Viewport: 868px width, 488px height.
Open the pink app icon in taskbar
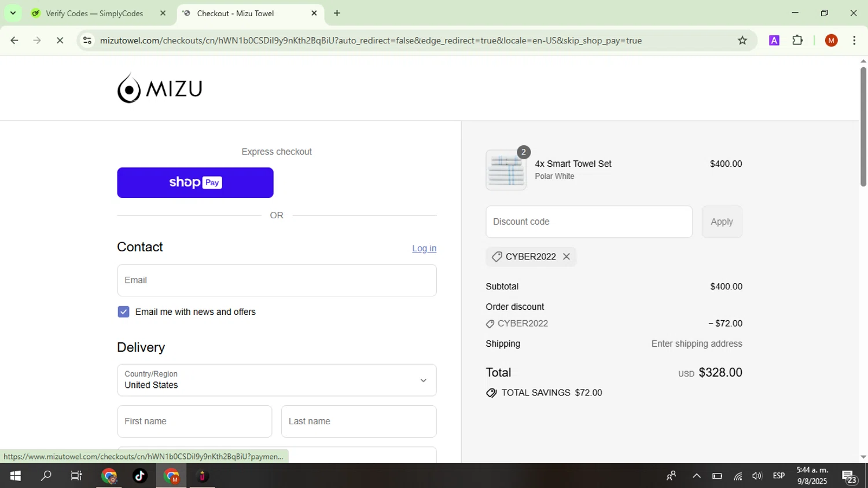(202, 476)
